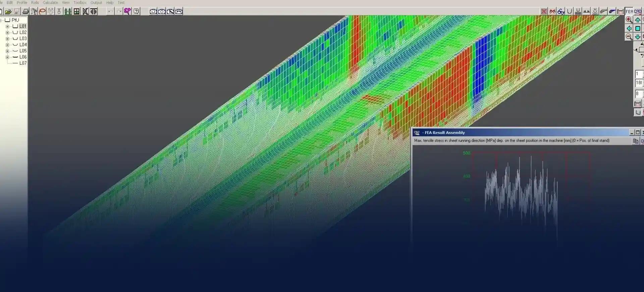Pan view left with cyan arrow
644x292 pixels.
coord(629,29)
